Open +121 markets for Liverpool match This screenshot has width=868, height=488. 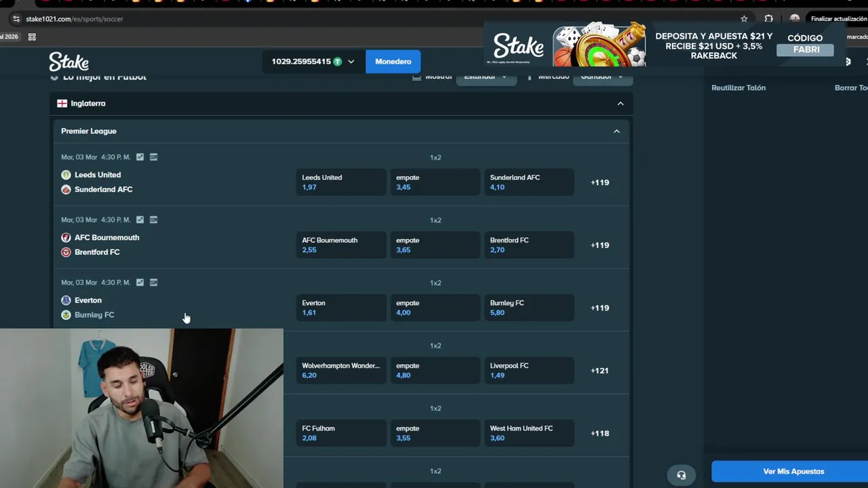(600, 371)
